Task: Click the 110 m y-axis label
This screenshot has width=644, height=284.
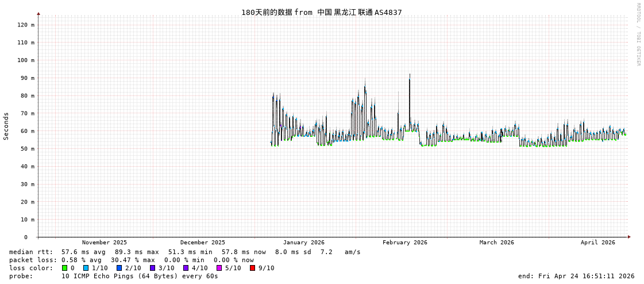Action: tap(26, 43)
